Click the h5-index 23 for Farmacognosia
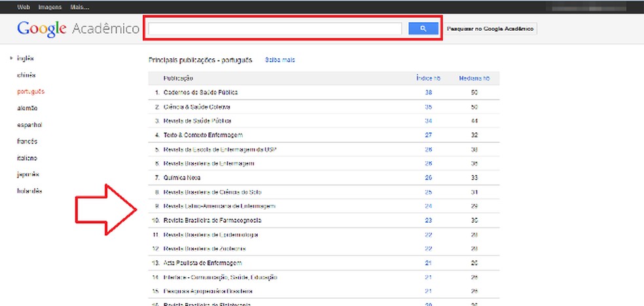Screen dimensions: 644x306 (429, 220)
